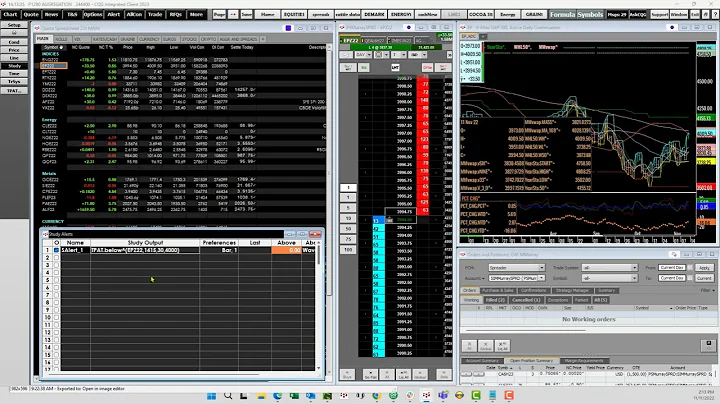
Task: Click the More toolbar button
Action: point(196,14)
